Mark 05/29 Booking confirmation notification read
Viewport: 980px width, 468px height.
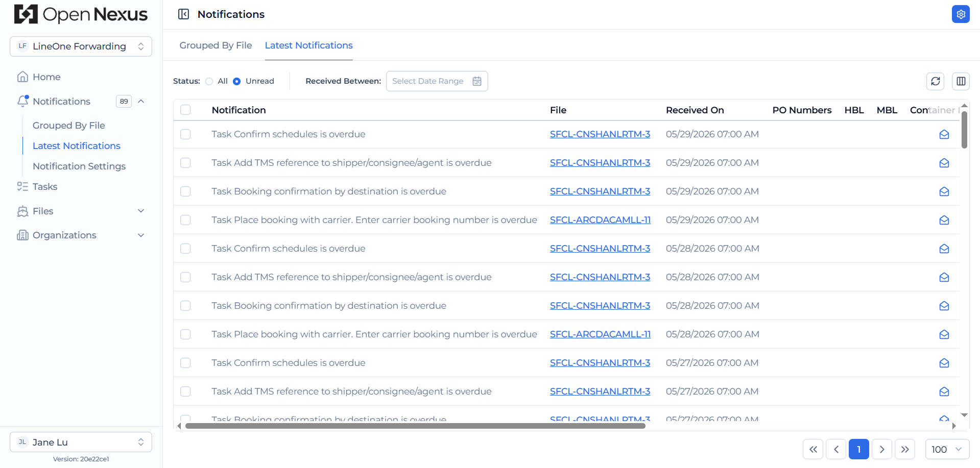[944, 191]
